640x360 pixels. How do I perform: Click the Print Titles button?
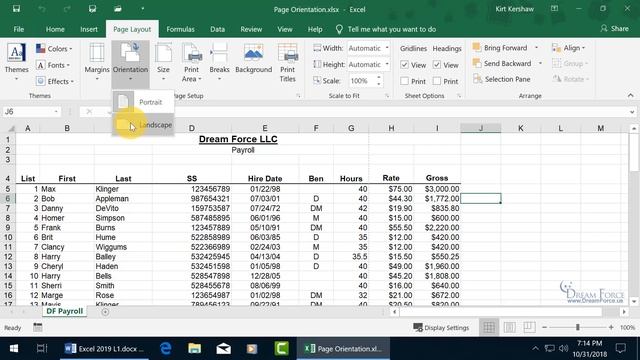click(287, 62)
